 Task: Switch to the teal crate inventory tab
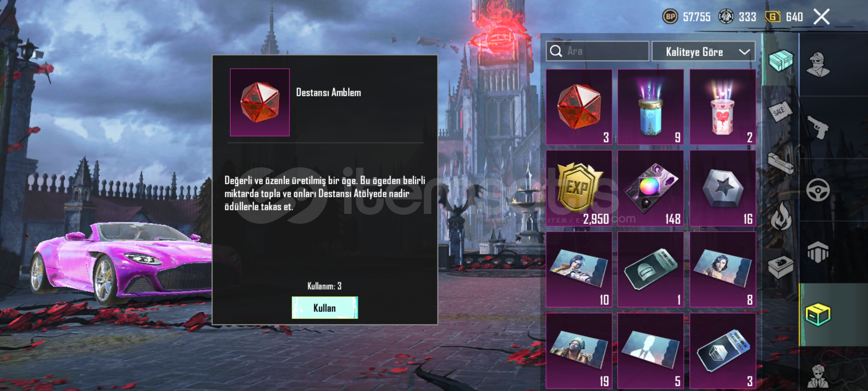781,60
